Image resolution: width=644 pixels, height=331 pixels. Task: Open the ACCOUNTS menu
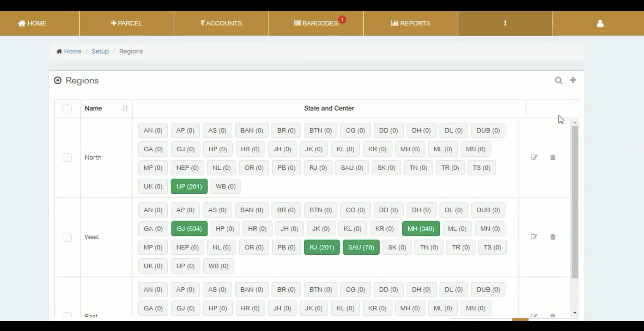[221, 23]
